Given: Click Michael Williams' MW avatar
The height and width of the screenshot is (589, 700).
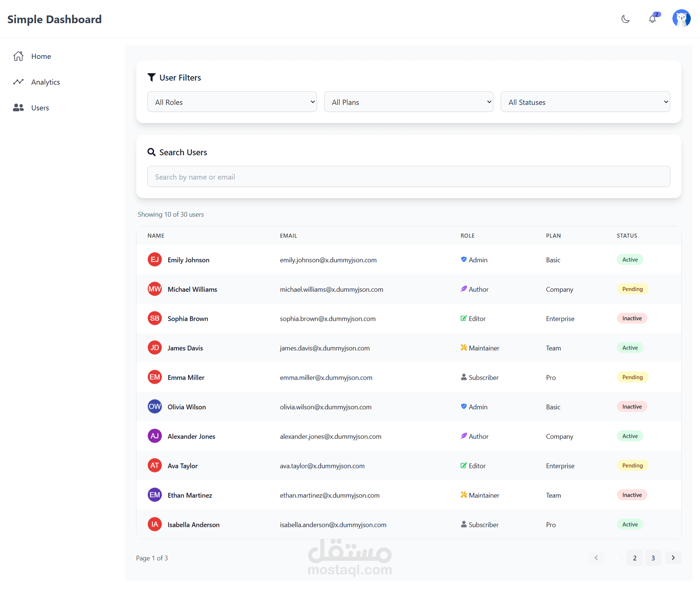Looking at the screenshot, I should pyautogui.click(x=155, y=289).
